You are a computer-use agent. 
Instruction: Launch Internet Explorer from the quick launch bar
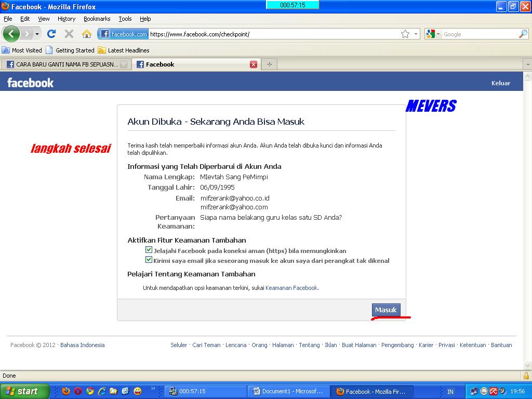(102, 391)
